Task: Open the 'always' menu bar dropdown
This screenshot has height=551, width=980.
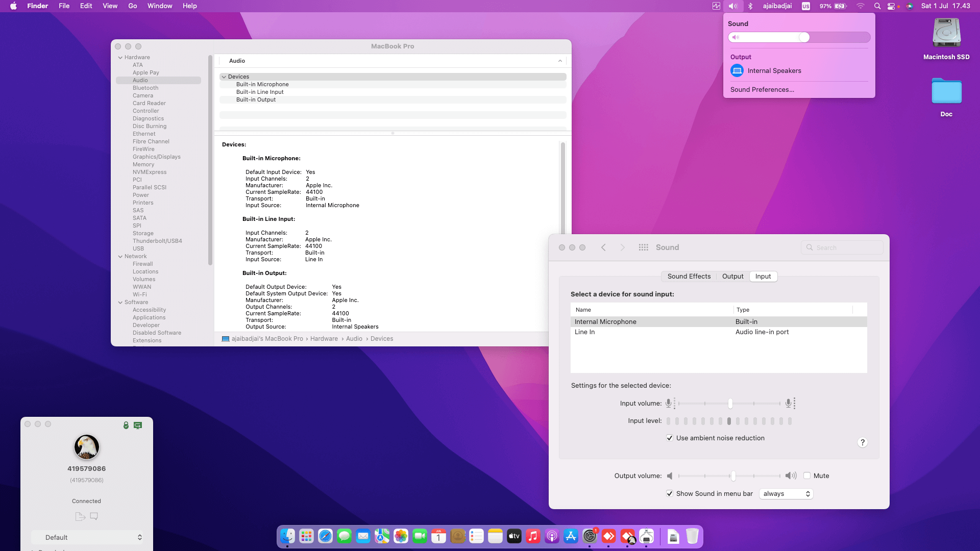Action: (786, 494)
